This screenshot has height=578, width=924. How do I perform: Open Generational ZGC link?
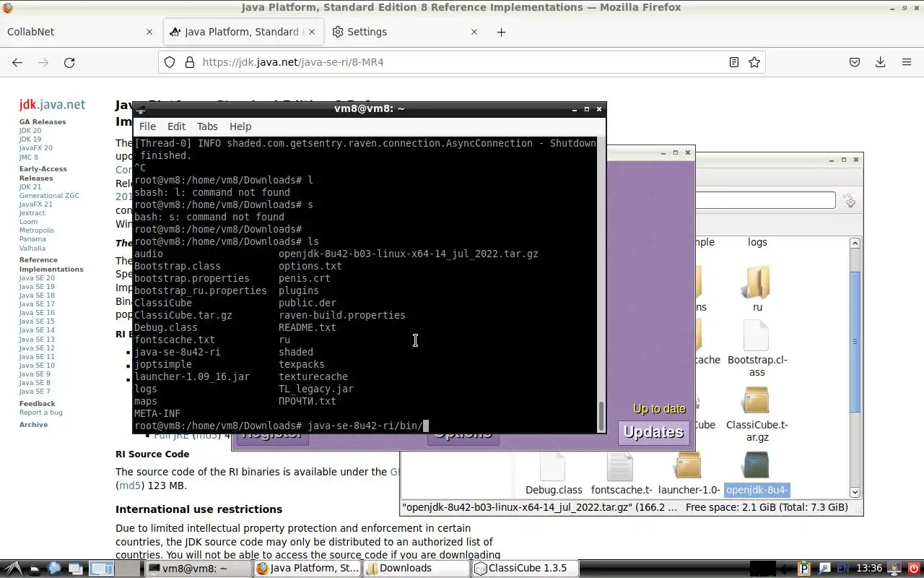point(49,196)
